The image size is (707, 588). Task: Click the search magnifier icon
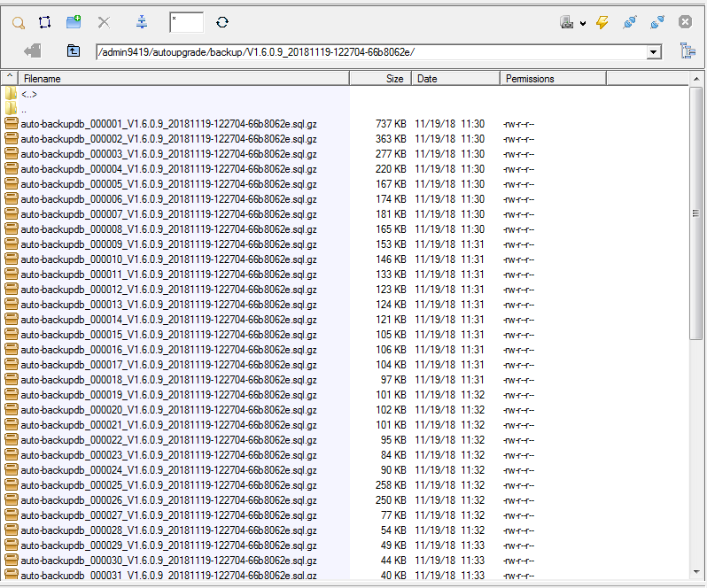pos(19,22)
